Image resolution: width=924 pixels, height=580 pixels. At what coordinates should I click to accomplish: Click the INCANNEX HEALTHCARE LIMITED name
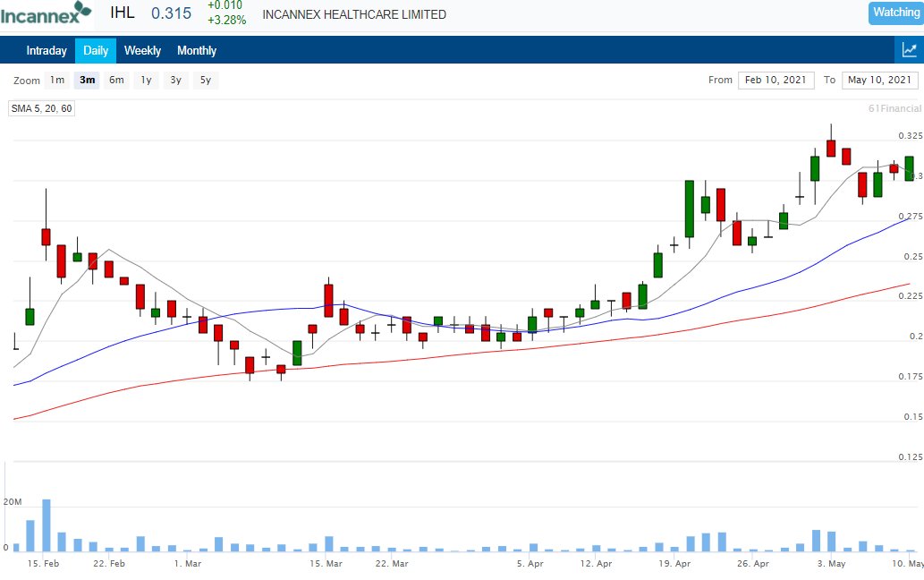[x=354, y=14]
